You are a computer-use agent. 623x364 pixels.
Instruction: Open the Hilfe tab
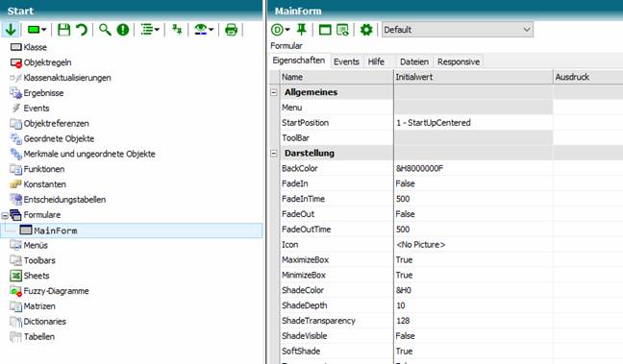[376, 61]
